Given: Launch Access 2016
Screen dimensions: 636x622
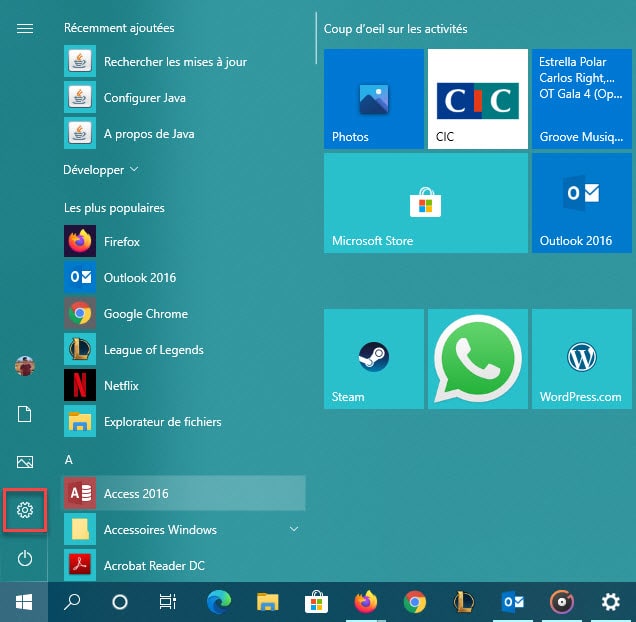Looking at the screenshot, I should coord(185,493).
